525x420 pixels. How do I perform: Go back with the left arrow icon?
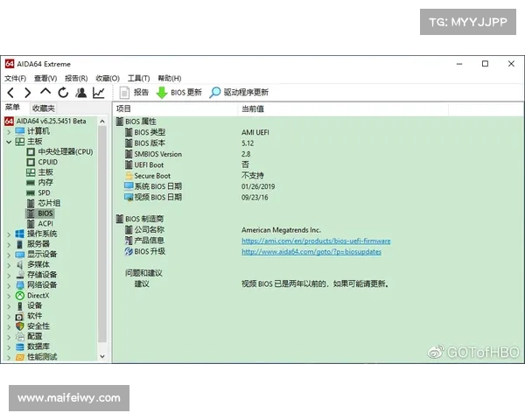click(x=10, y=93)
